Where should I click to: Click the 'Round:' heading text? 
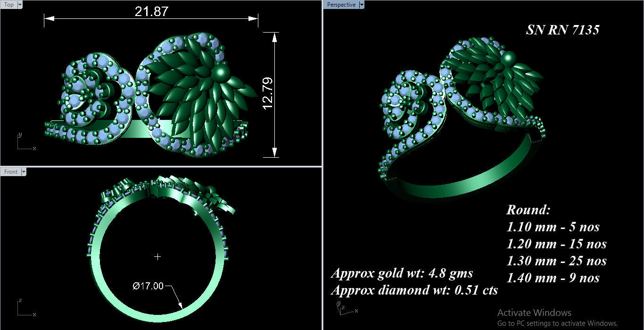[528, 210]
